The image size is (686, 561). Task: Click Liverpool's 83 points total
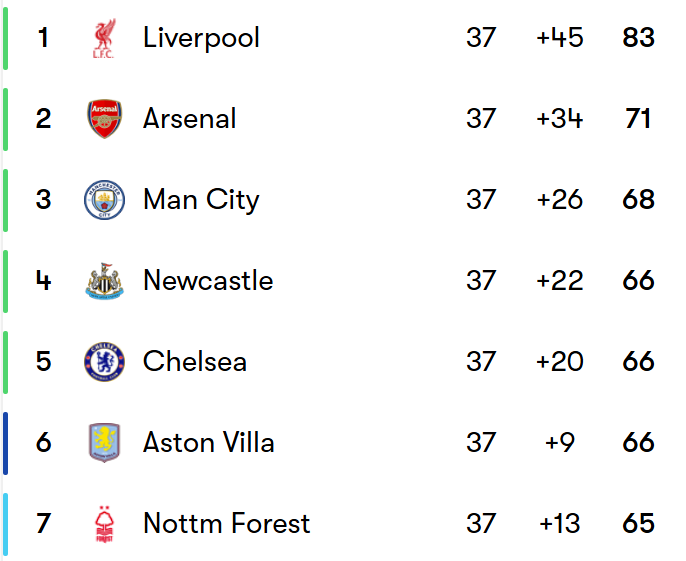[638, 38]
